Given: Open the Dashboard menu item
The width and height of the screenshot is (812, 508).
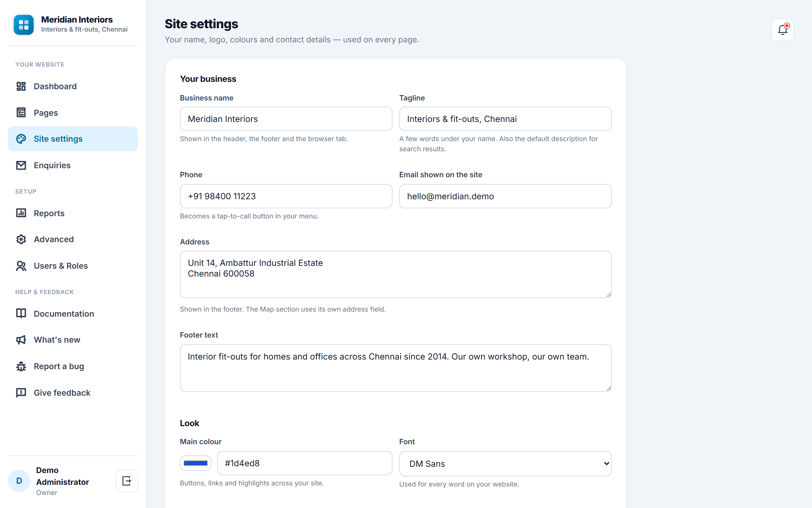Looking at the screenshot, I should click(x=73, y=86).
